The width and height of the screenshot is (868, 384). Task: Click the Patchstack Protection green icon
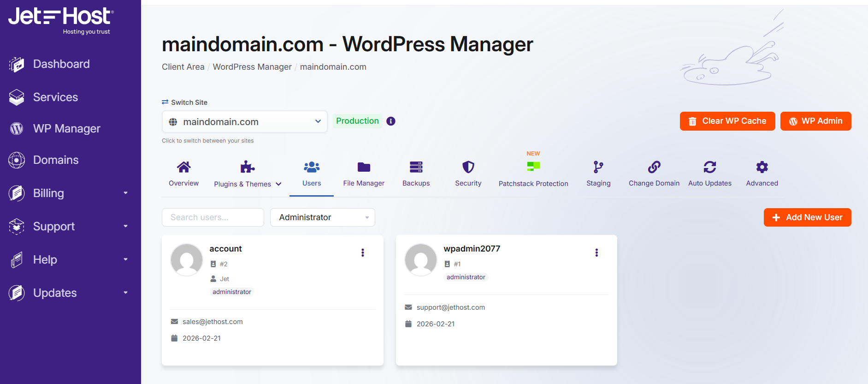click(533, 166)
